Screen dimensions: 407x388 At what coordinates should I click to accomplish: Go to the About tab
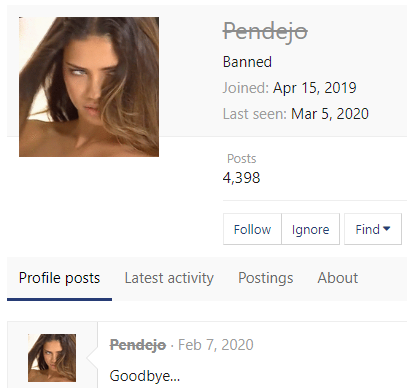click(x=338, y=278)
